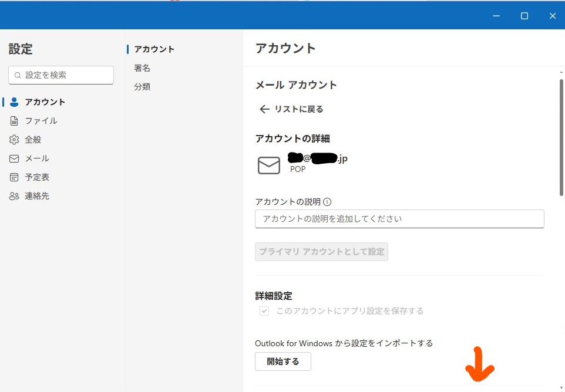Click the 開始する button
Image resolution: width=565 pixels, height=392 pixels.
click(283, 361)
